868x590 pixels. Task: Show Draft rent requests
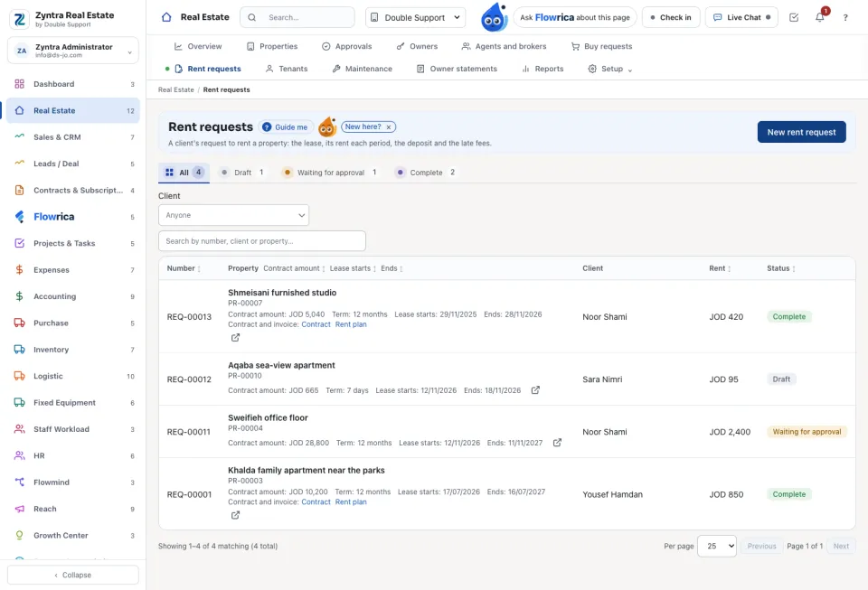[242, 173]
